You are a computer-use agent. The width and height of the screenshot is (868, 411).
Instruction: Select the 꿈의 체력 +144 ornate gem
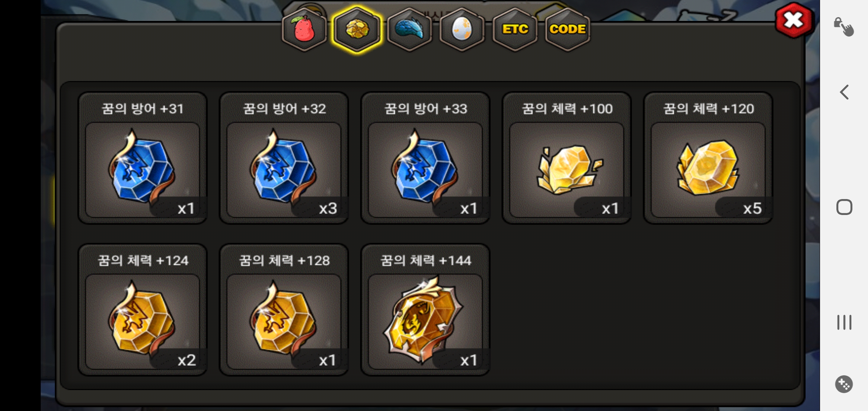(425, 310)
